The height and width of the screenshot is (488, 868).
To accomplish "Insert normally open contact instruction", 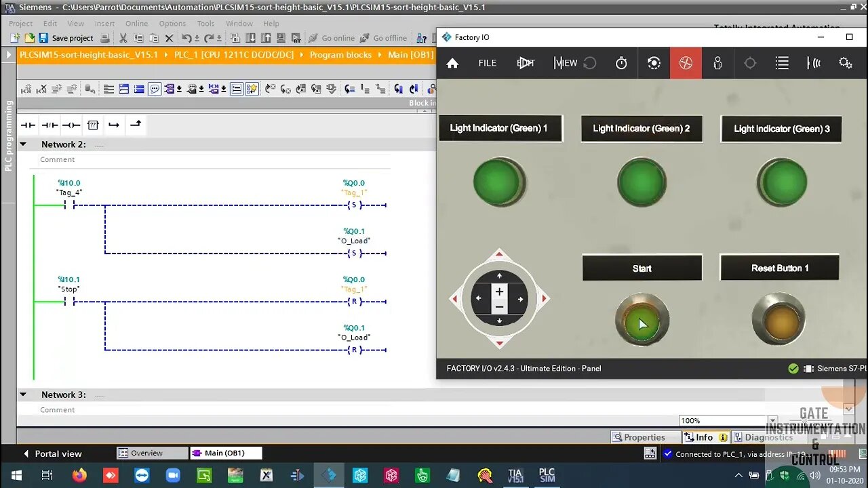I will [28, 125].
